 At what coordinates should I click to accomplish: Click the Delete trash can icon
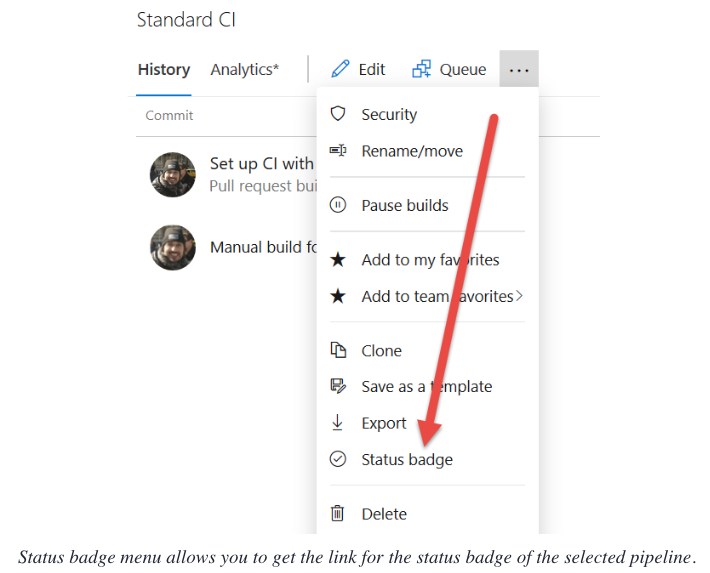338,513
